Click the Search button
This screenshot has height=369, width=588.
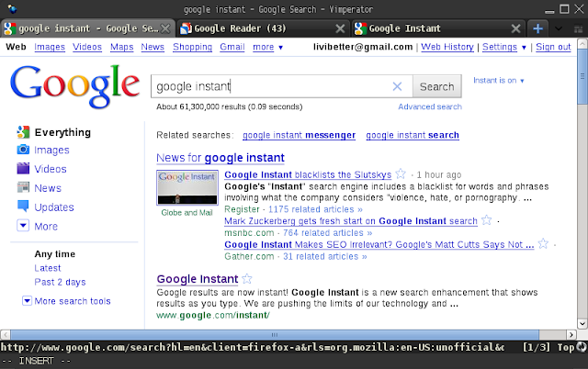[x=437, y=86]
